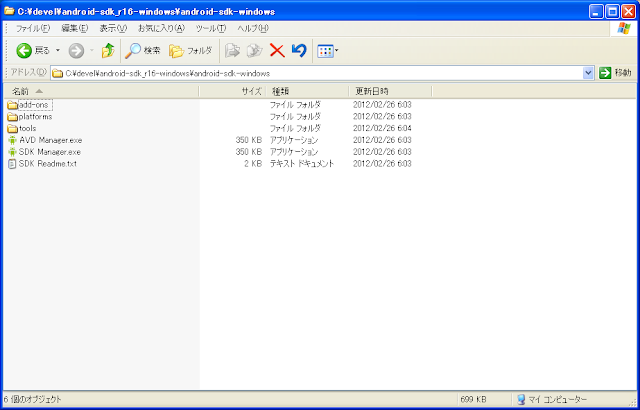Click the folder icon in the address bar
Viewport: 640px width, 410px height.
pyautogui.click(x=58, y=74)
